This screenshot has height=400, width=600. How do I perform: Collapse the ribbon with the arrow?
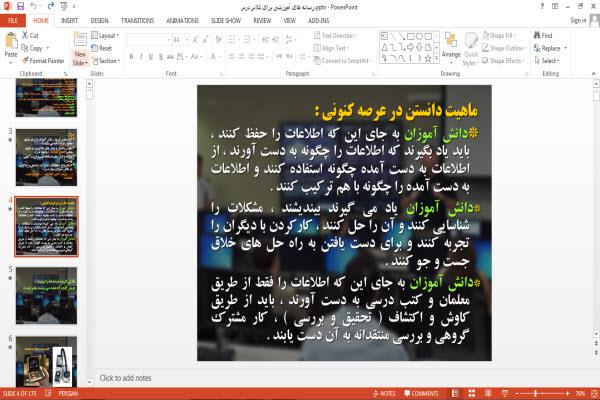point(593,73)
